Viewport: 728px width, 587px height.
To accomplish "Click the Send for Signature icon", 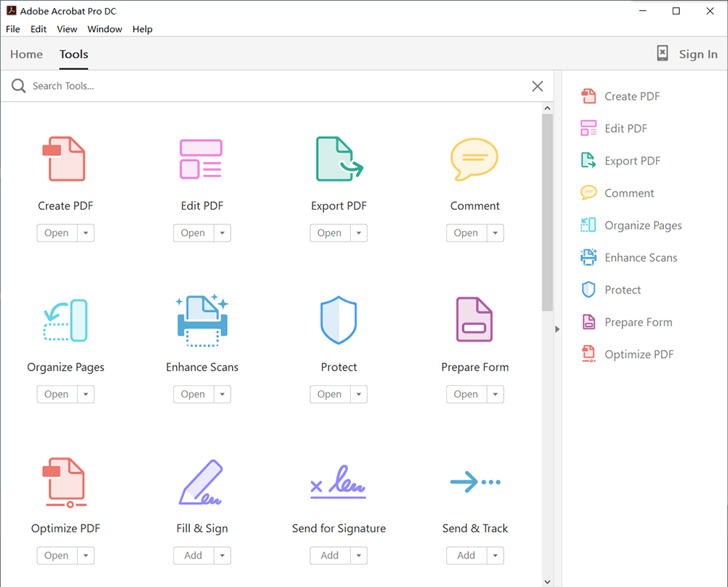I will (x=339, y=482).
